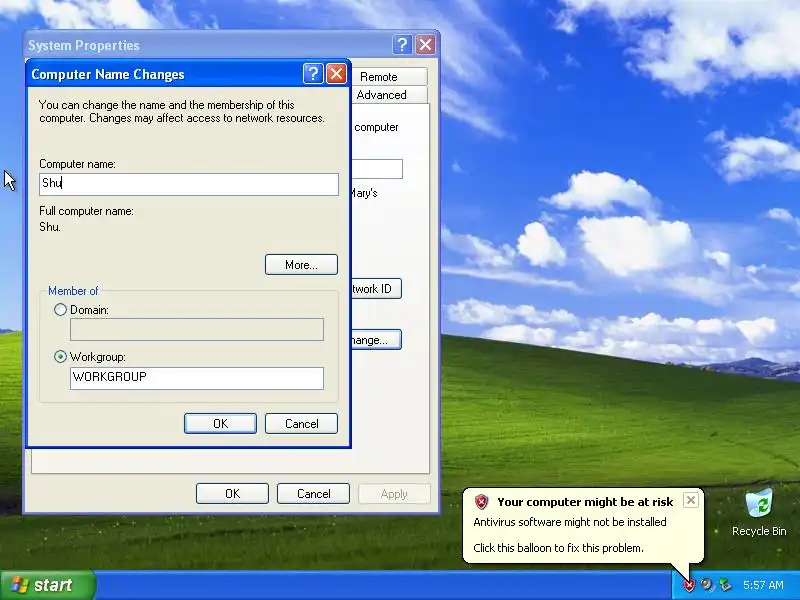Viewport: 800px width, 600px height.
Task: Switch to the Remote tab
Action: [387, 77]
